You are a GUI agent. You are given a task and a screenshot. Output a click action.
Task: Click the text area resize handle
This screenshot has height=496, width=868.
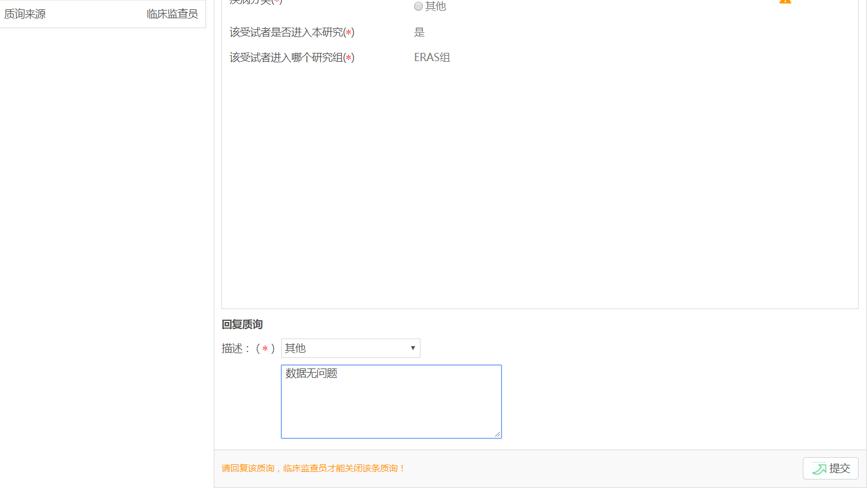(497, 434)
